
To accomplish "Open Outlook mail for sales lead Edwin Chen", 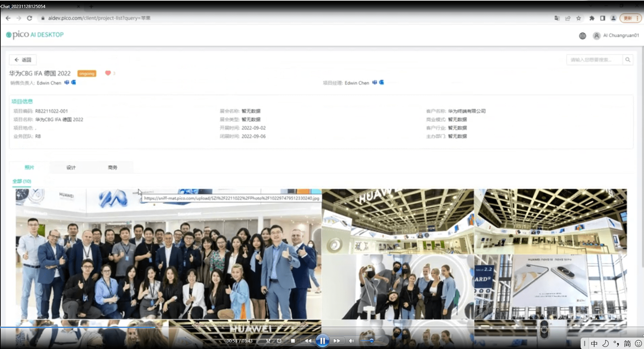I will [73, 82].
